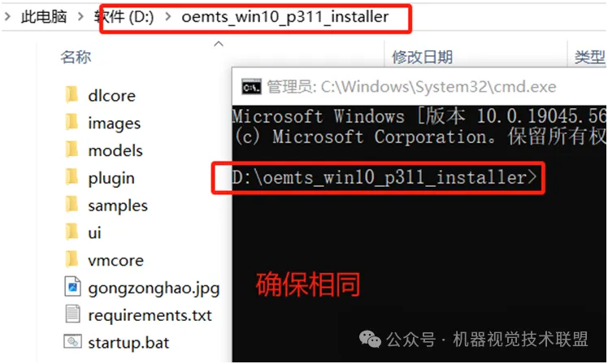Viewport: 608px width, 364px height.
Task: Sort files by 修改日期 column header
Action: pos(422,57)
